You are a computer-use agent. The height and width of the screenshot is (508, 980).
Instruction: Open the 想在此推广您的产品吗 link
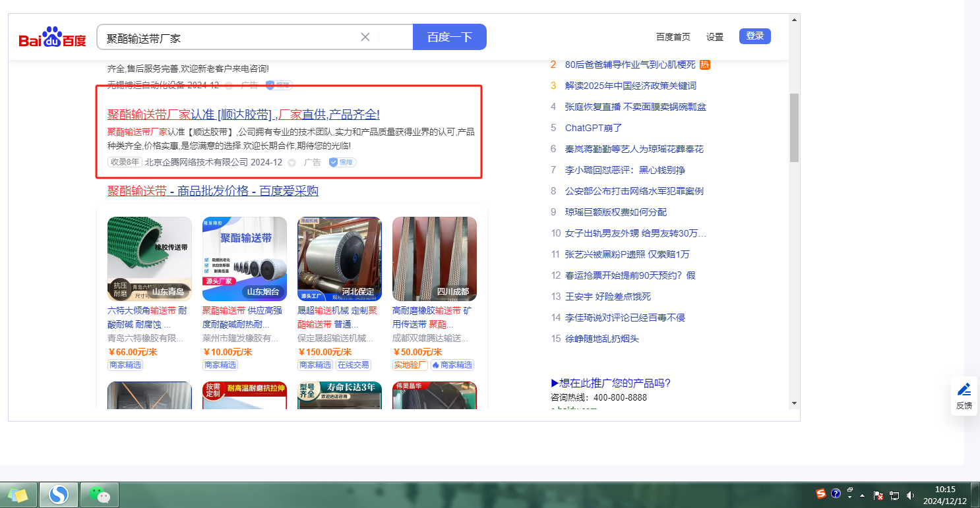[610, 383]
